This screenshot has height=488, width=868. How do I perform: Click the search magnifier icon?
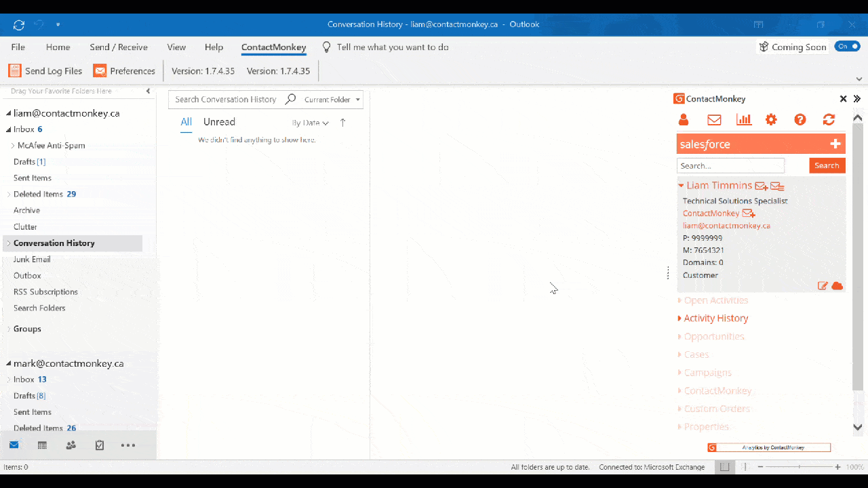290,99
